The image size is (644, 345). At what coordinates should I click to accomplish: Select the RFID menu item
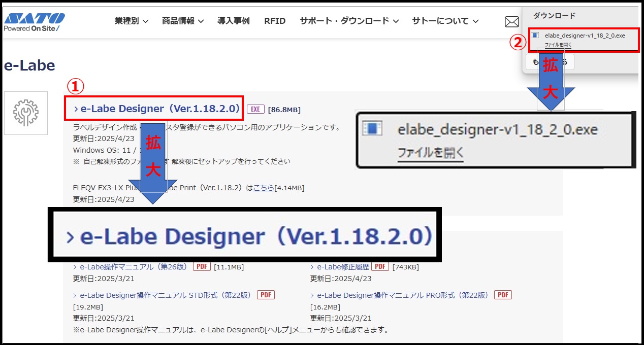pos(274,21)
